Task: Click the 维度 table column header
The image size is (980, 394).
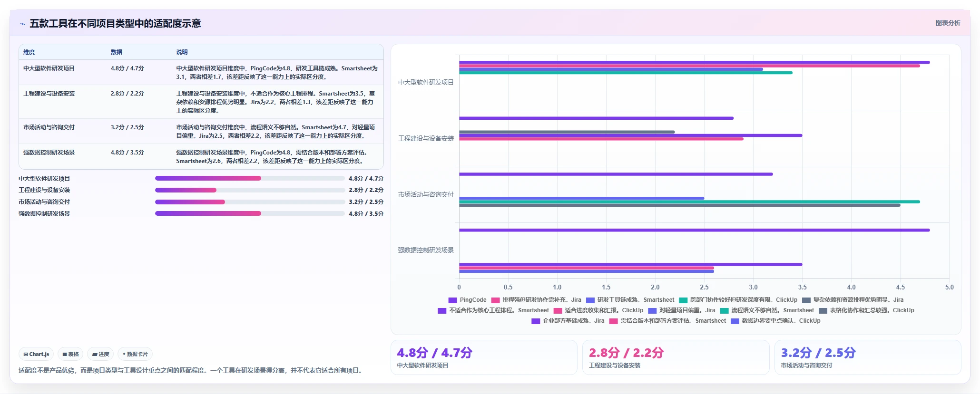Action: (29, 52)
